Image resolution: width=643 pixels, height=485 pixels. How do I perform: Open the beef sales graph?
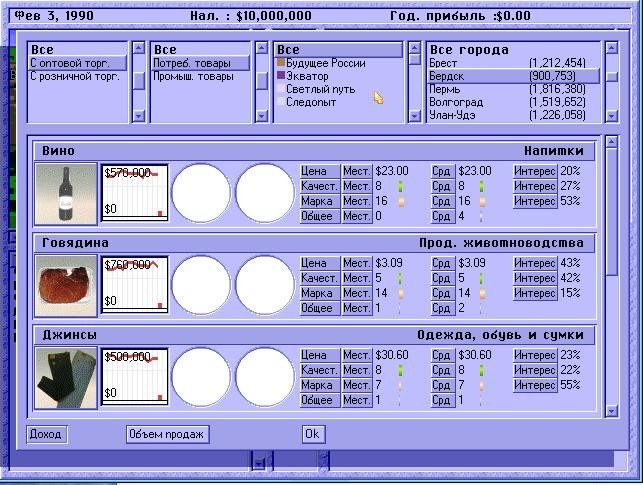(134, 285)
